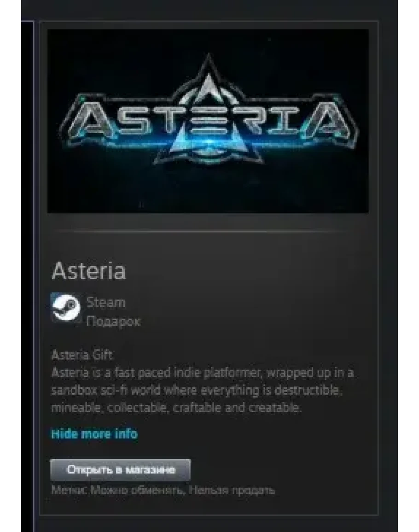This screenshot has width=419, height=532.
Task: Click the Steam label beside the logo
Action: [x=106, y=302]
